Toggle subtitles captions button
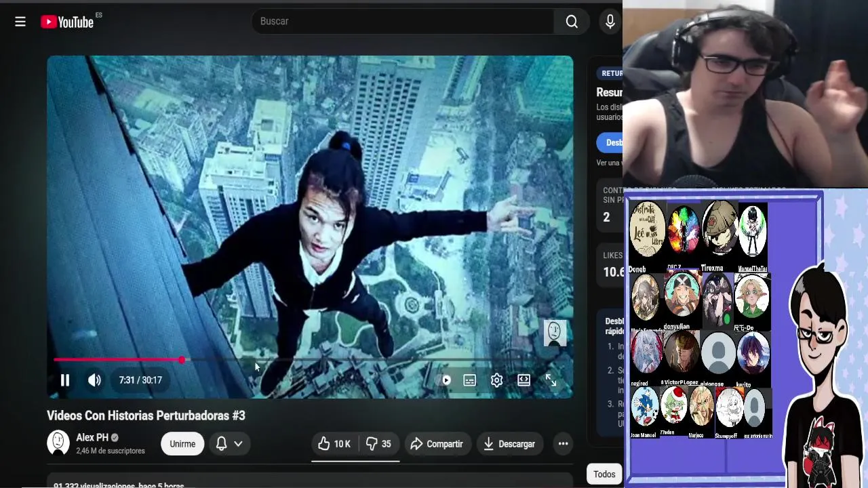 (469, 380)
